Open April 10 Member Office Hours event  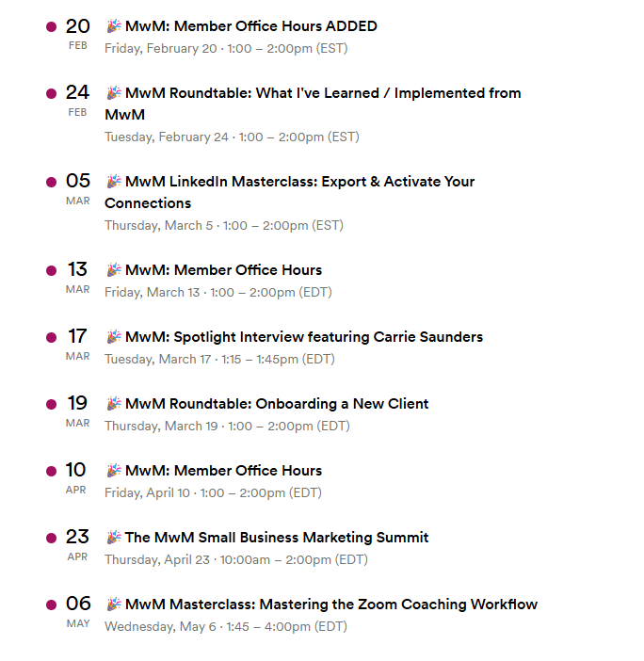pyautogui.click(x=223, y=471)
